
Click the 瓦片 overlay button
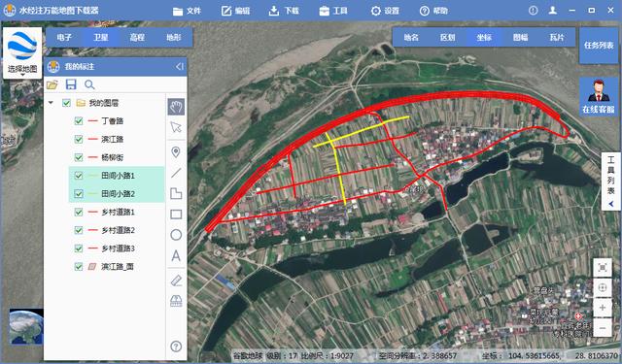coord(557,37)
